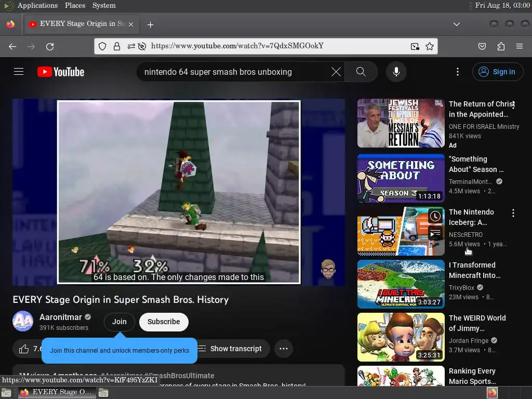Open options menu for Nintendo Iceberg video
The image size is (532, 399).
coord(513,212)
